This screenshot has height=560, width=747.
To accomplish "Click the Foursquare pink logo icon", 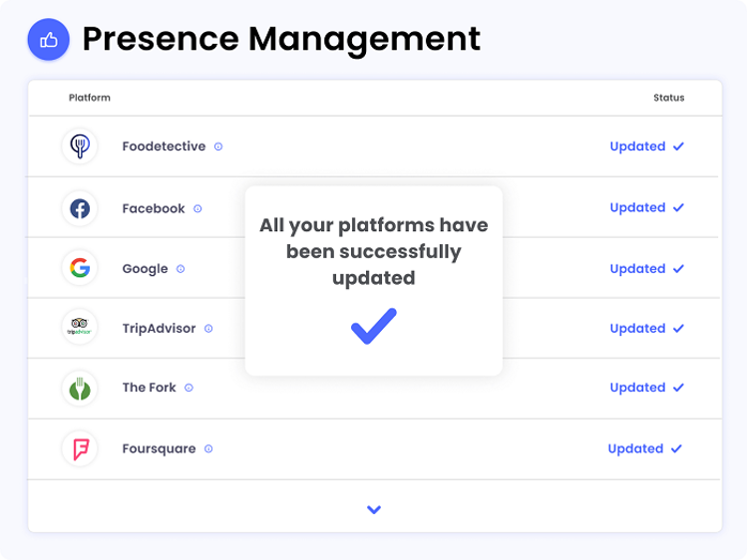I will click(80, 448).
